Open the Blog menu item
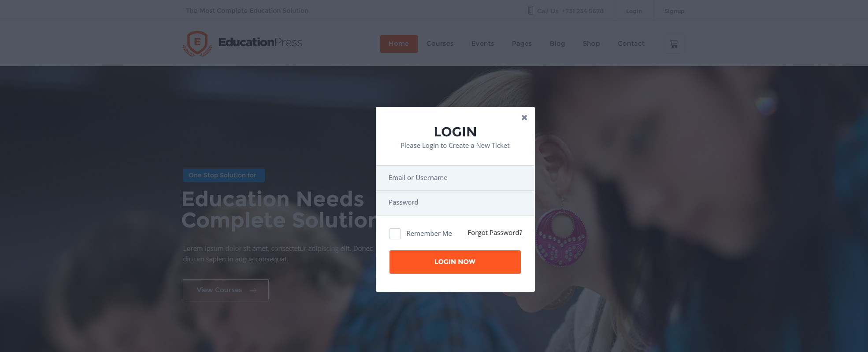868x352 pixels. click(557, 44)
